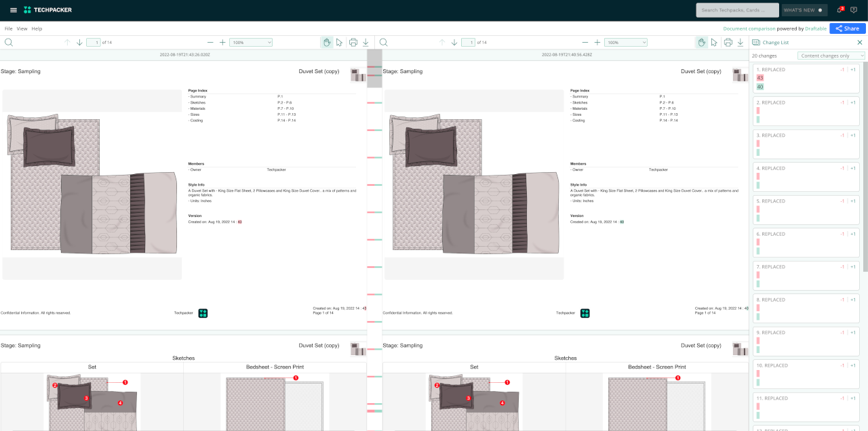The width and height of the screenshot is (868, 431).
Task: Close the Change List panel
Action: pos(860,42)
